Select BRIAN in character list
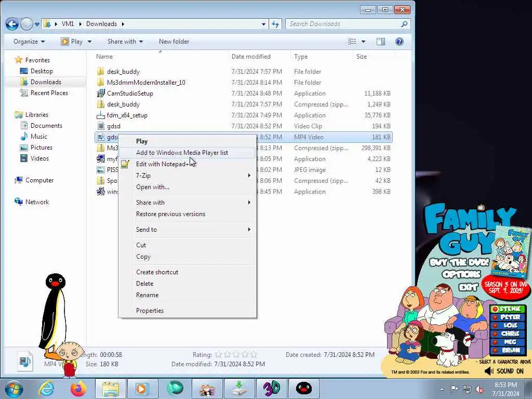The width and height of the screenshot is (532, 399). click(508, 351)
